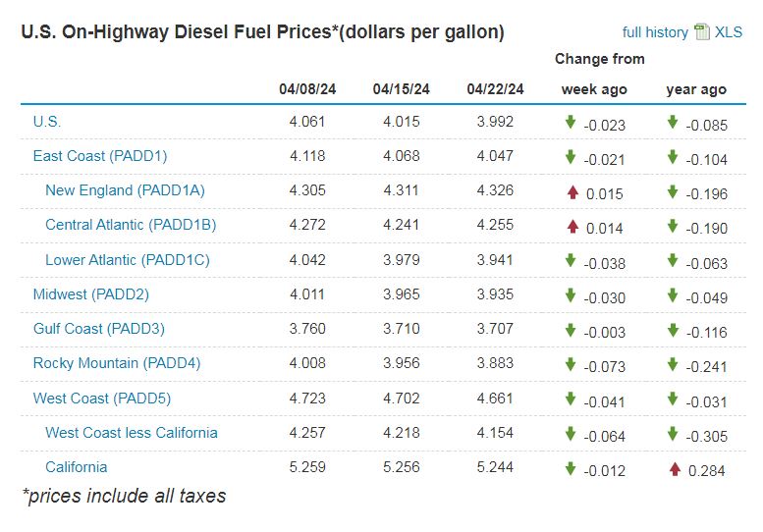763x532 pixels.
Task: Click the 04/22/24 column header
Action: click(495, 89)
